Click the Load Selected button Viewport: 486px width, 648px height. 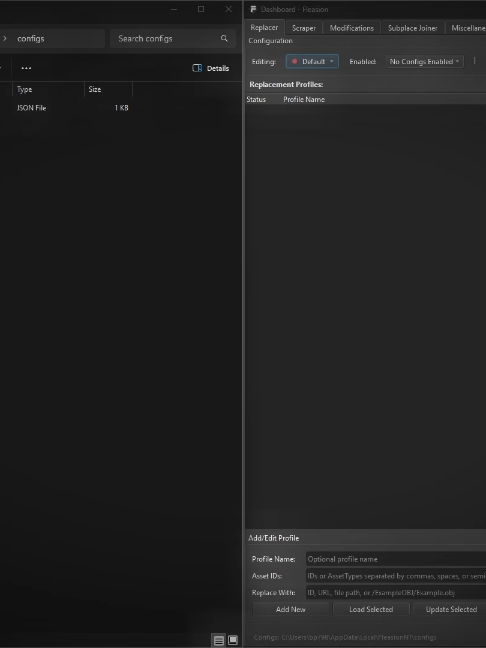(x=371, y=609)
